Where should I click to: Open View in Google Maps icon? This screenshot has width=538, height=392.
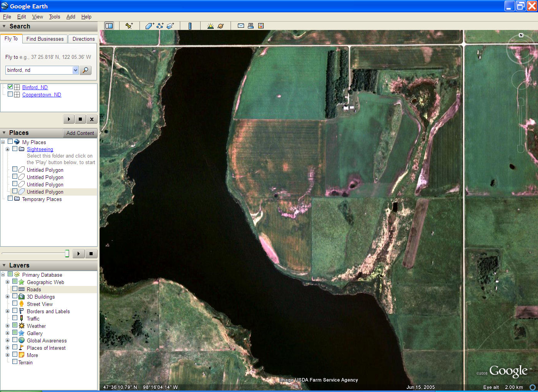pos(261,26)
